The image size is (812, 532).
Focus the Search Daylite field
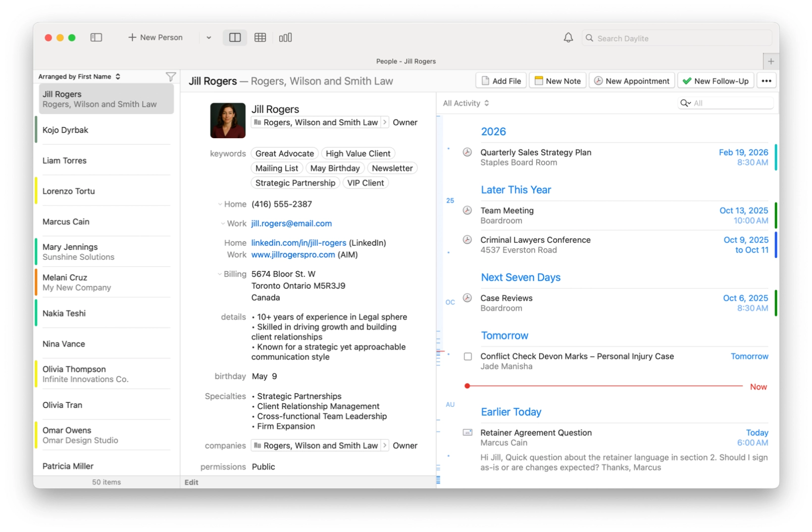[x=677, y=38]
